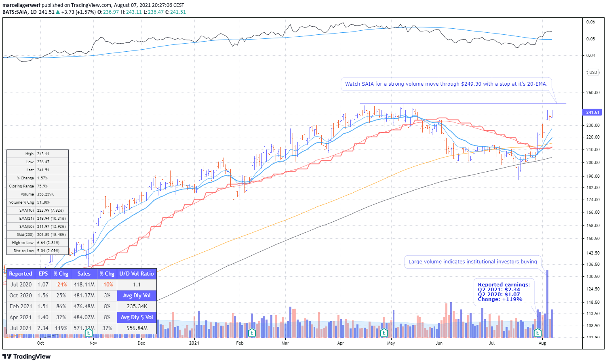Click the earnings E marker near February
This screenshot has height=364, width=607.
pyautogui.click(x=252, y=333)
